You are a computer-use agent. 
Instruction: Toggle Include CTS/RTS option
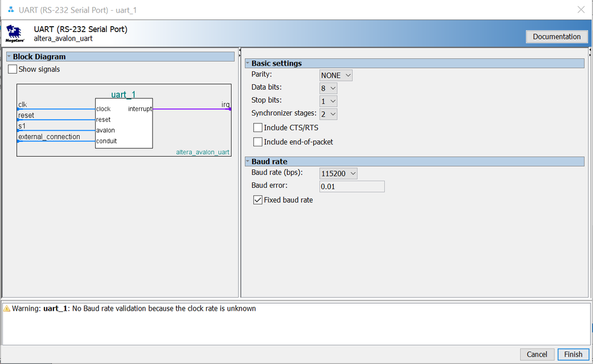click(258, 127)
